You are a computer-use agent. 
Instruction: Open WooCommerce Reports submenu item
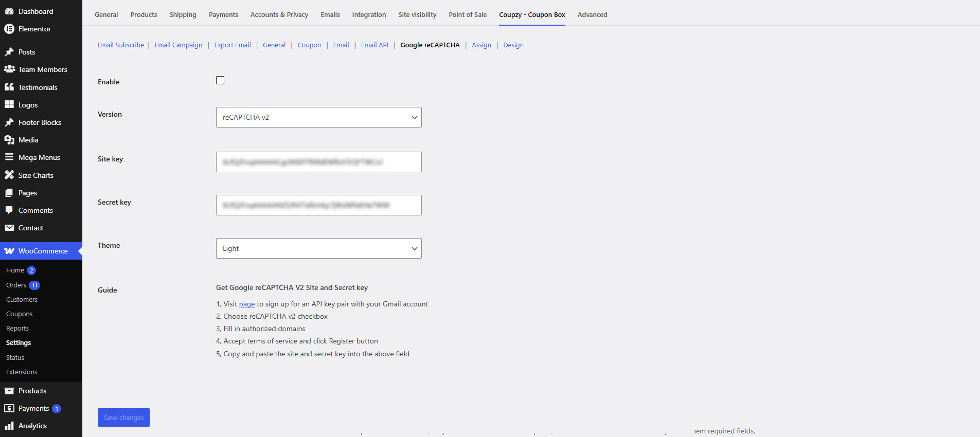click(x=17, y=329)
